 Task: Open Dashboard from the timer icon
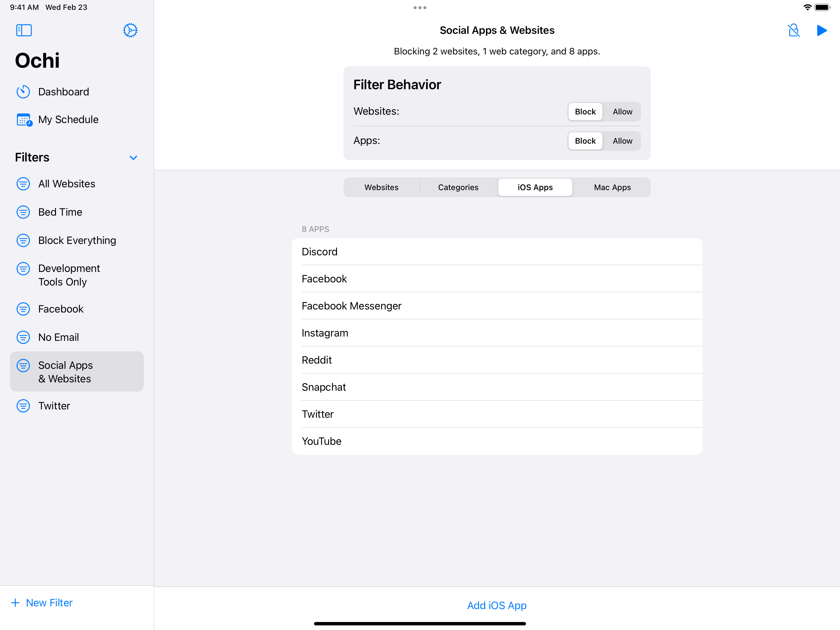[23, 92]
